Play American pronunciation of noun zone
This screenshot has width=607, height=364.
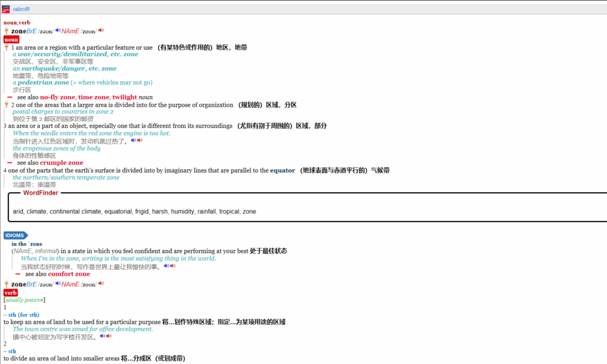(x=101, y=31)
